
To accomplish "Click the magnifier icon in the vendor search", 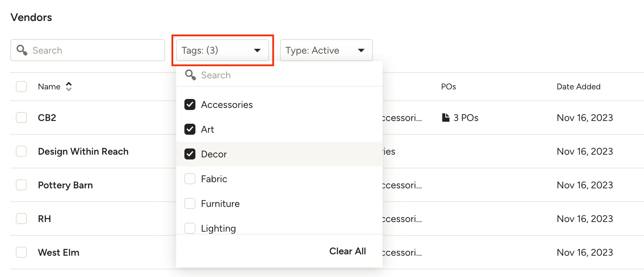I will click(22, 50).
